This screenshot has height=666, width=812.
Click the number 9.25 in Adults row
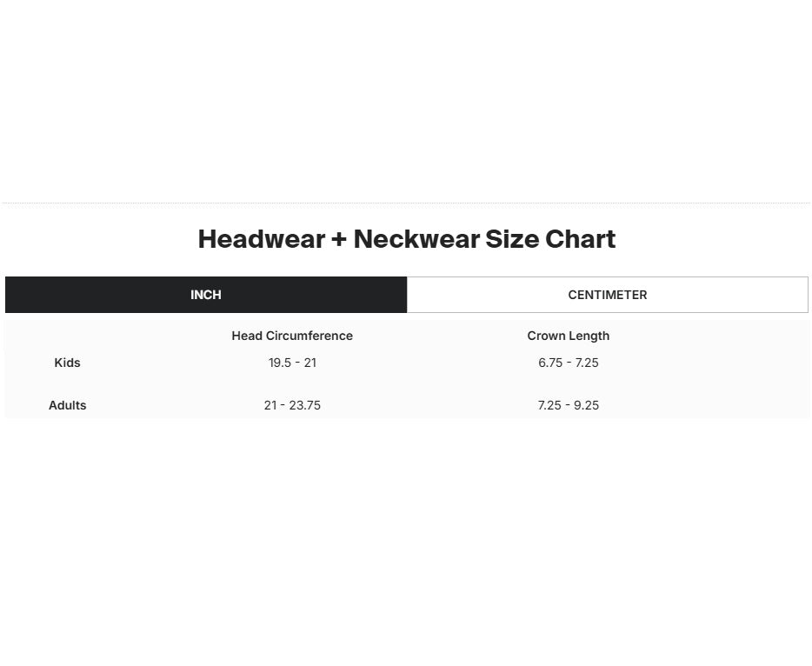[x=586, y=405]
